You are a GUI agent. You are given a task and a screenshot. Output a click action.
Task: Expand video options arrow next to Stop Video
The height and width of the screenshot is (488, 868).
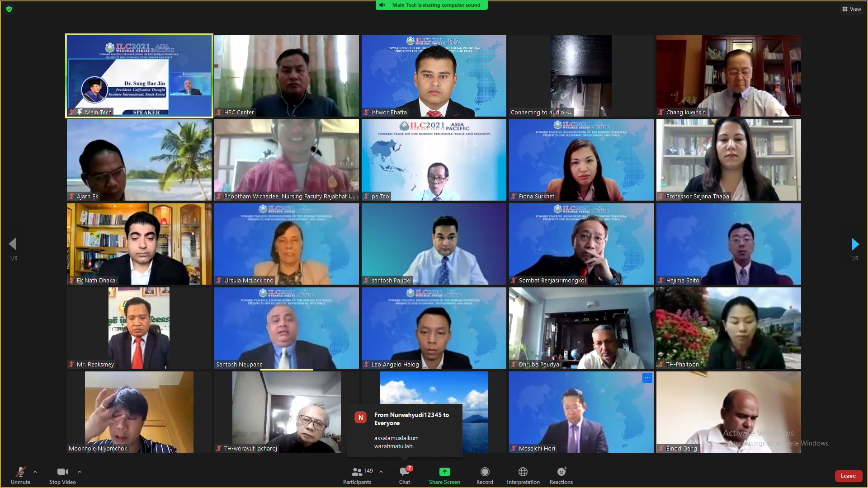[x=80, y=472]
